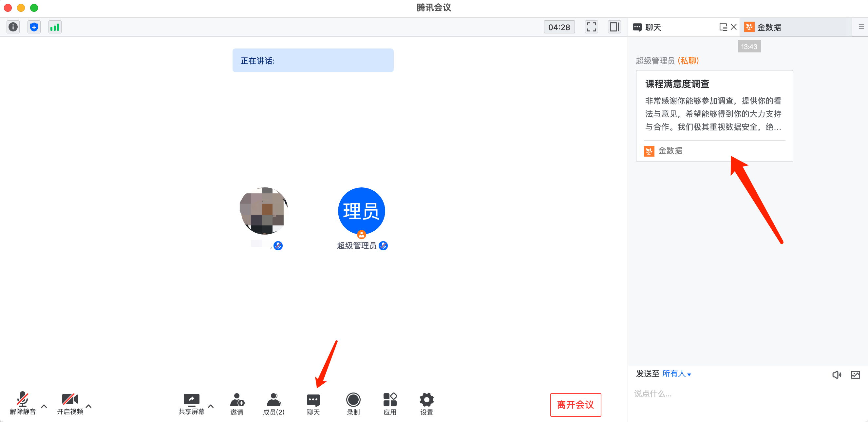Open the Apps (应用) icon
The image size is (868, 422).
click(390, 403)
